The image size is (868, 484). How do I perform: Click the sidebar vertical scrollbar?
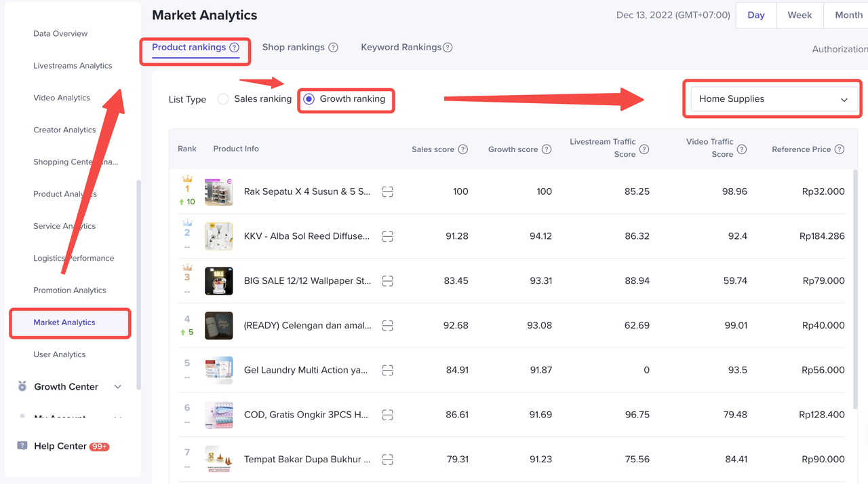pyautogui.click(x=139, y=285)
